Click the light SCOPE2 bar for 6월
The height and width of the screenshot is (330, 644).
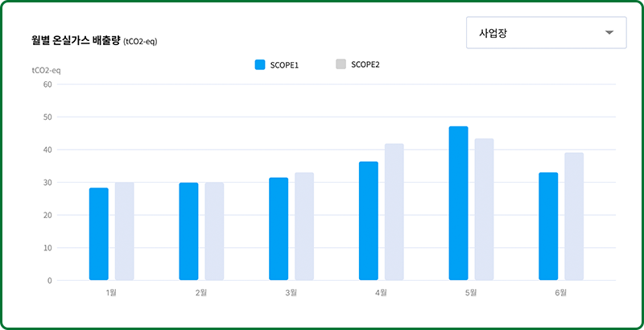pos(574,217)
